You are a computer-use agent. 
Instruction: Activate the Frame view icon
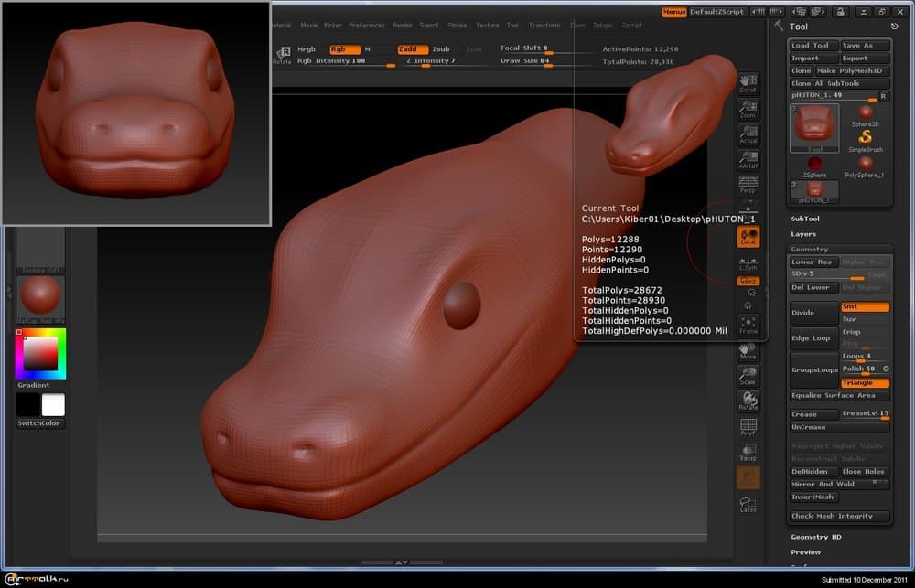click(x=748, y=324)
